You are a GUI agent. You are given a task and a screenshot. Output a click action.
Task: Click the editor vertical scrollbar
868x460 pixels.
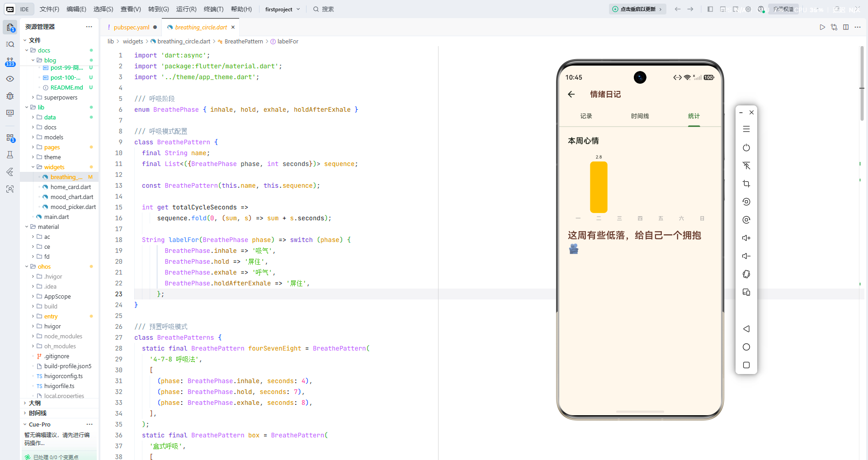pos(862,84)
